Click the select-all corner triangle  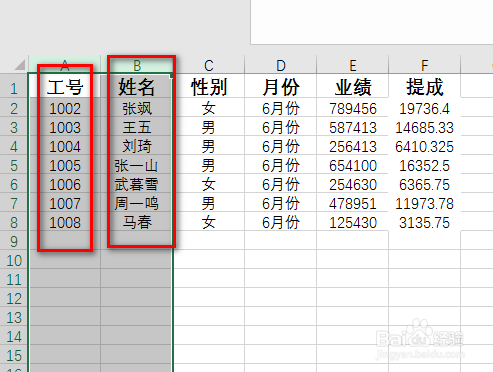20,65
